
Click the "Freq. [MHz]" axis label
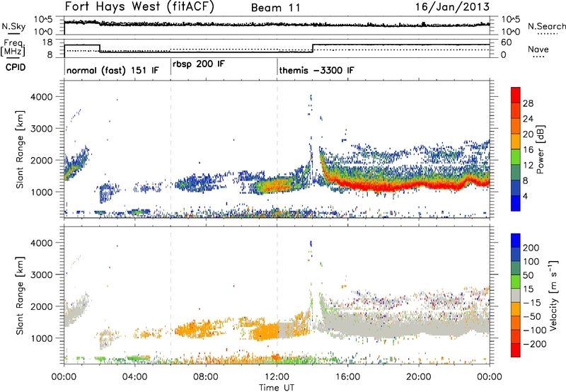coord(13,47)
